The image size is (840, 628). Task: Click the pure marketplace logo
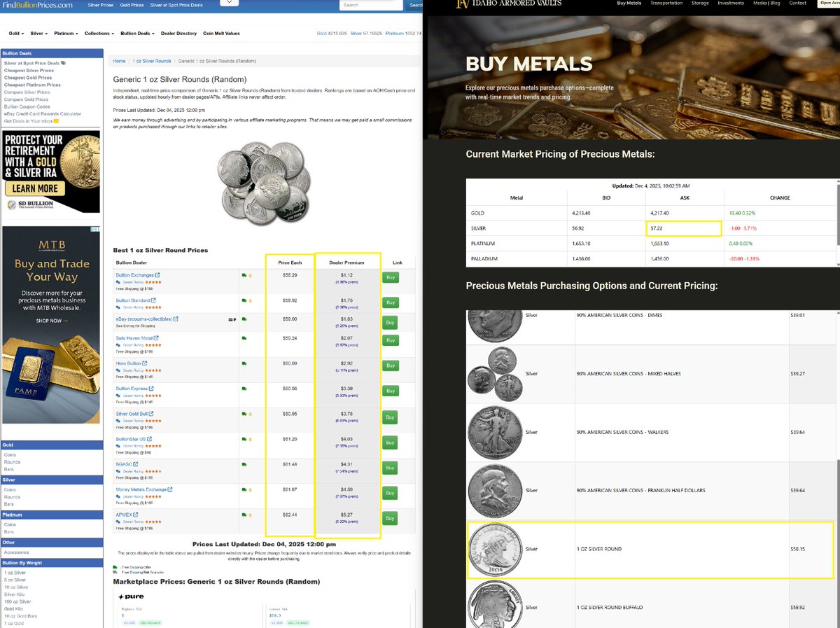131,596
